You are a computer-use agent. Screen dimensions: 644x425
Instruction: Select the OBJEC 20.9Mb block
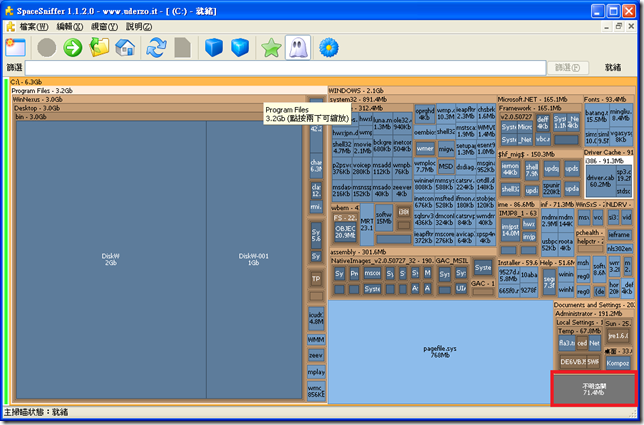click(x=345, y=232)
